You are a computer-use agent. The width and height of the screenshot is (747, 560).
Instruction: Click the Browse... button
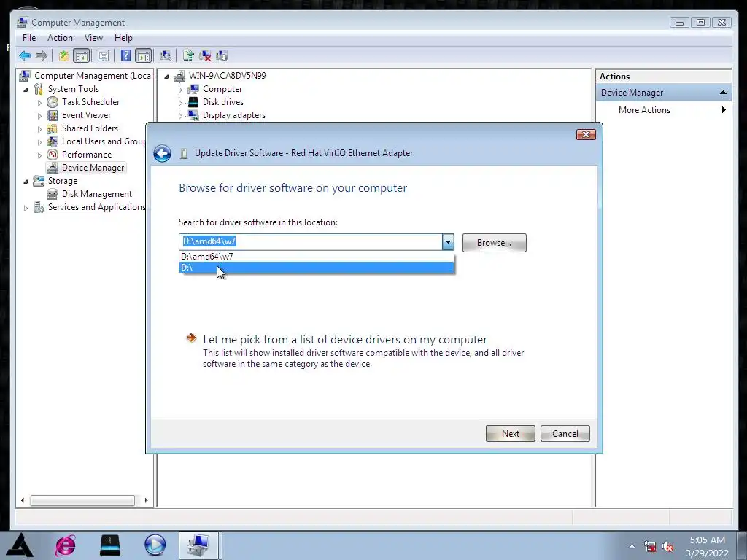[x=494, y=243]
